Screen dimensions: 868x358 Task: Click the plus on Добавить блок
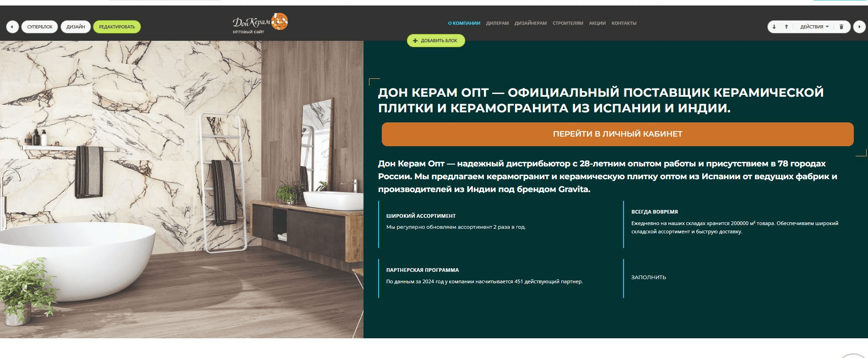click(x=415, y=41)
